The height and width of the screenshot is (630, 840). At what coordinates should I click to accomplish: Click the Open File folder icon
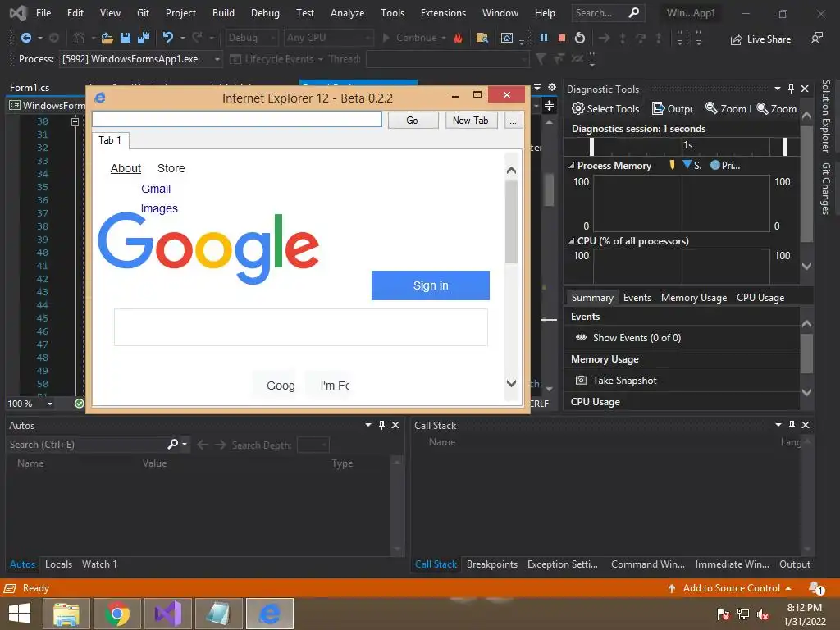pos(107,38)
